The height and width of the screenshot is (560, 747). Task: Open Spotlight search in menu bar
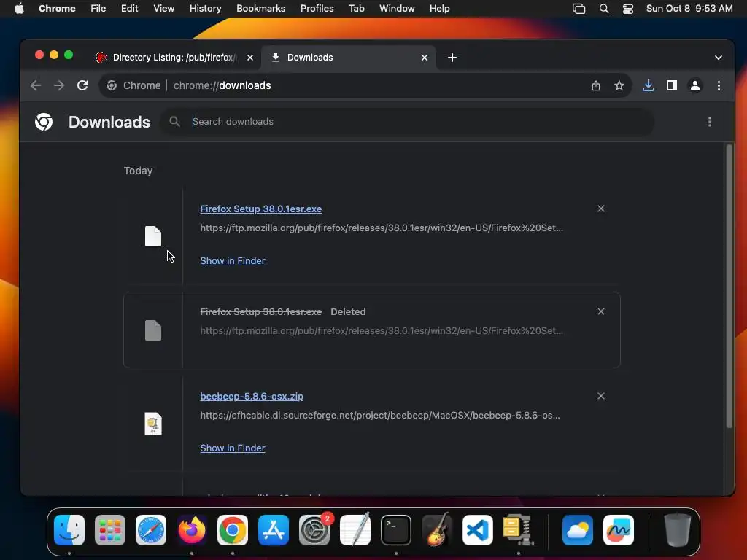[x=603, y=8]
